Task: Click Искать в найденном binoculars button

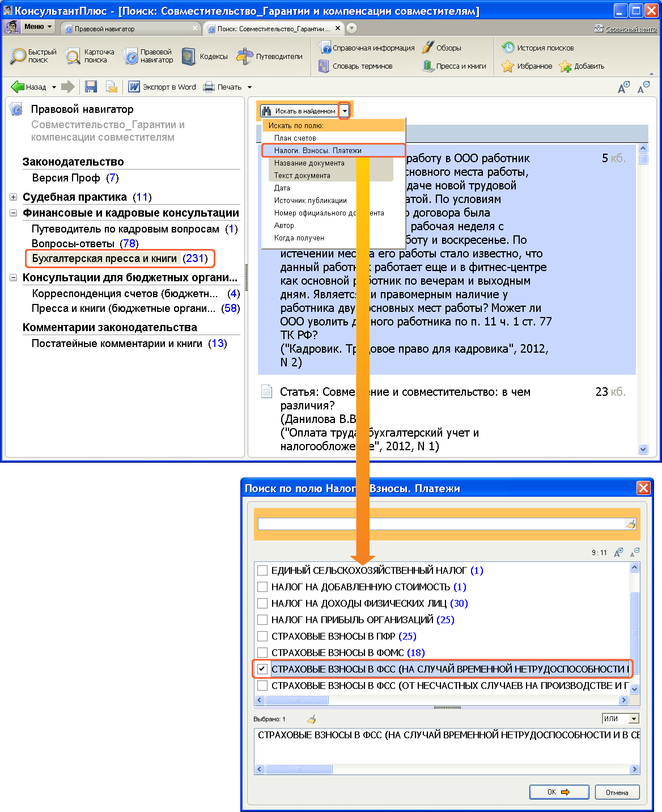Action: pos(299,111)
